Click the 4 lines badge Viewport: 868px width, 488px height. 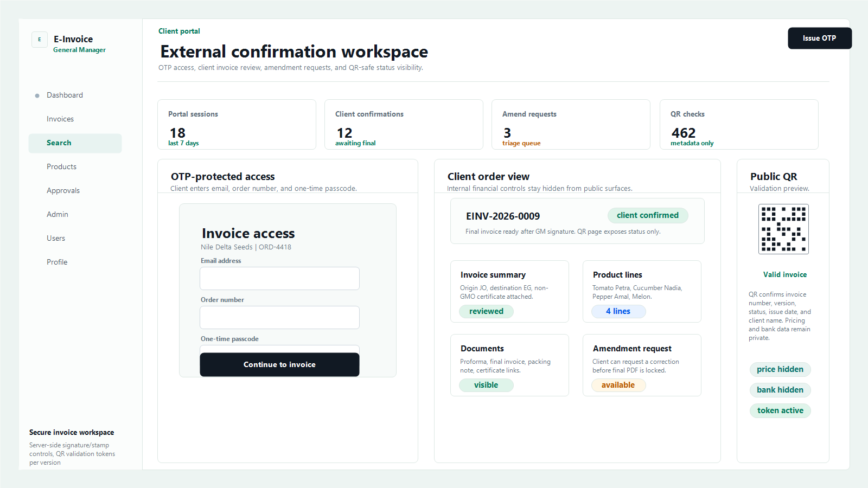(618, 311)
